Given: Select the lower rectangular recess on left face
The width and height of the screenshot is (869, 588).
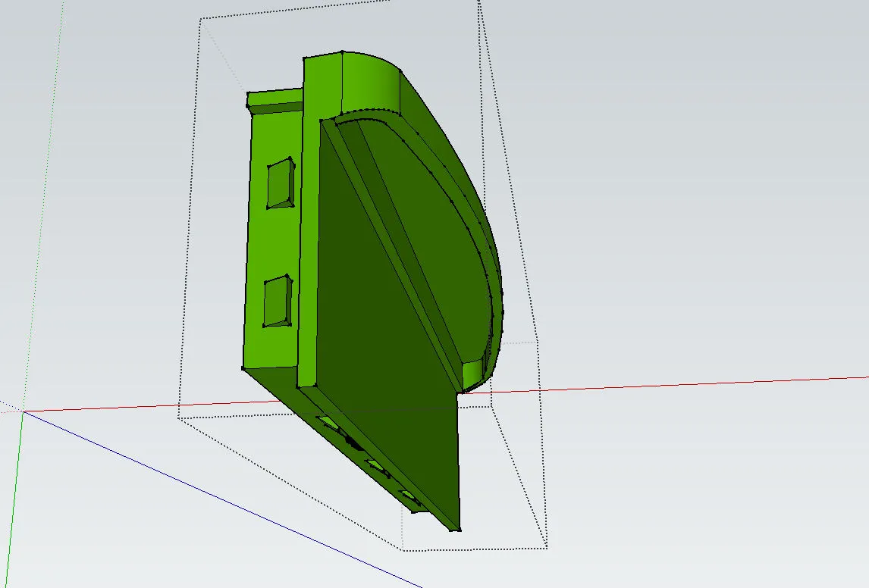Looking at the screenshot, I should click(278, 301).
